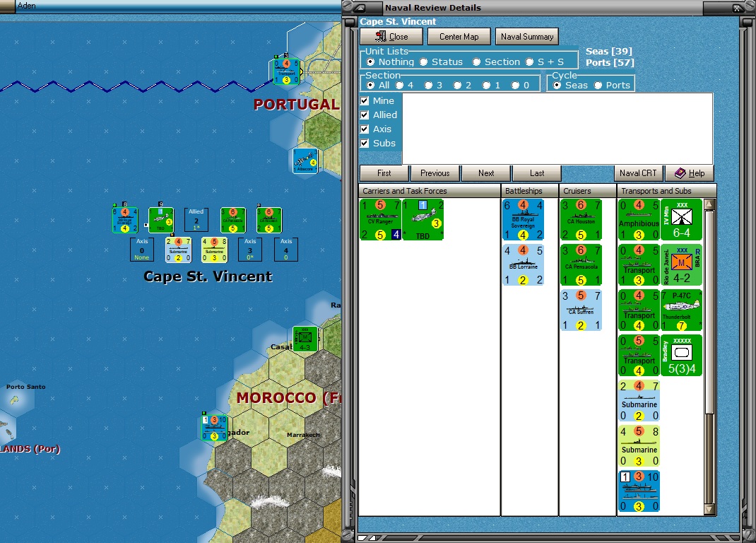Image resolution: width=756 pixels, height=543 pixels.
Task: Select the IV Mtn 6-4 land unit
Action: tap(681, 220)
